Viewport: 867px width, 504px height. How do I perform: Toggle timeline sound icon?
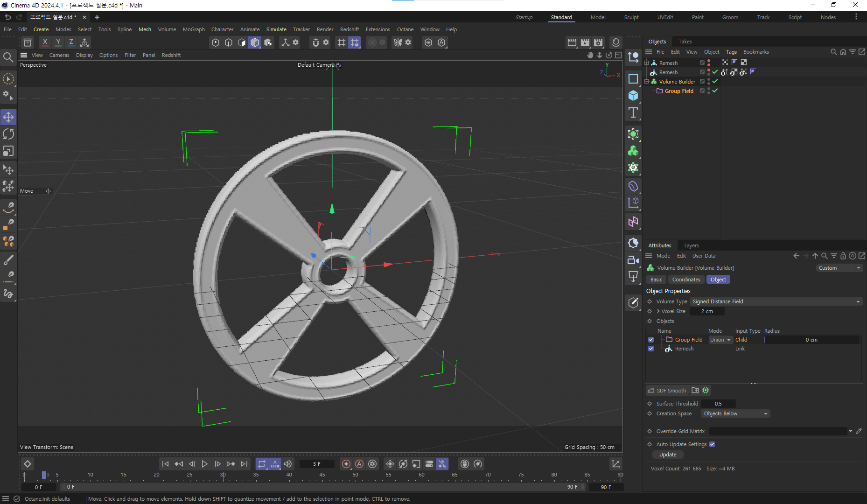(288, 464)
